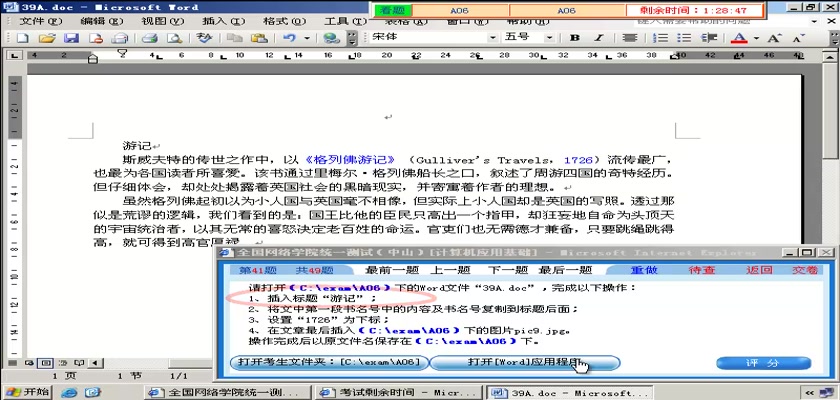Open the 编辑 menu
The image size is (840, 400).
point(102,22)
